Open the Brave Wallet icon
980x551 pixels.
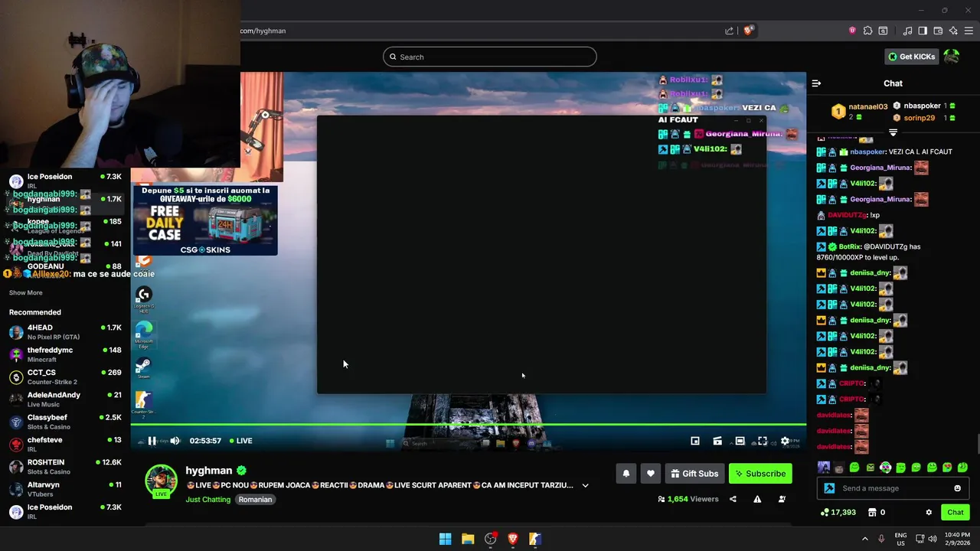[x=938, y=31]
